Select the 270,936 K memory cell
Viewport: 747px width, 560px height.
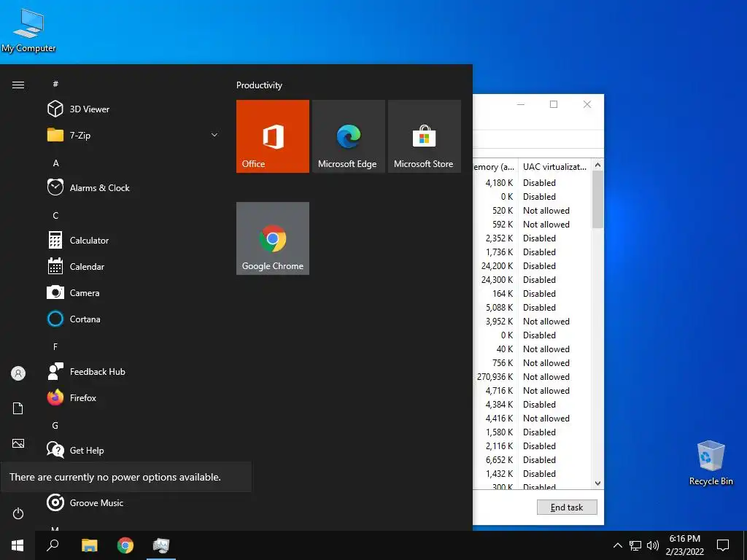click(495, 377)
